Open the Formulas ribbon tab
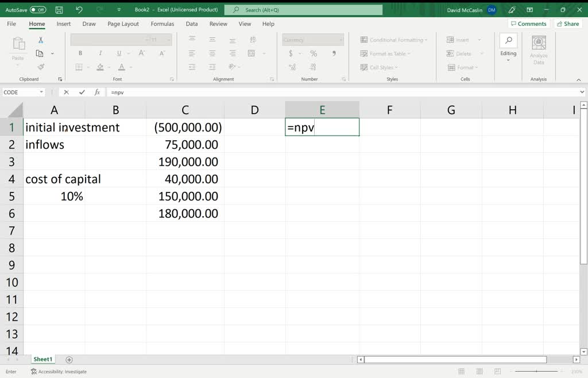The height and width of the screenshot is (378, 588). point(162,24)
